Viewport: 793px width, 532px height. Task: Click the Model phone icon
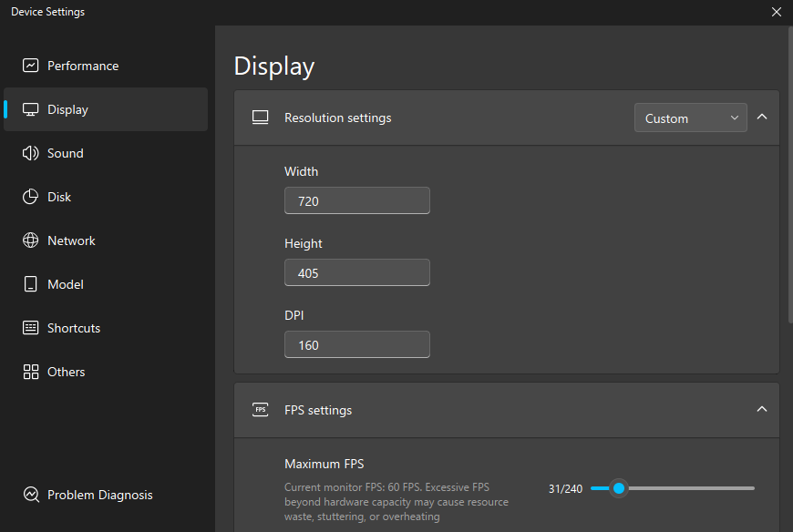click(x=30, y=284)
